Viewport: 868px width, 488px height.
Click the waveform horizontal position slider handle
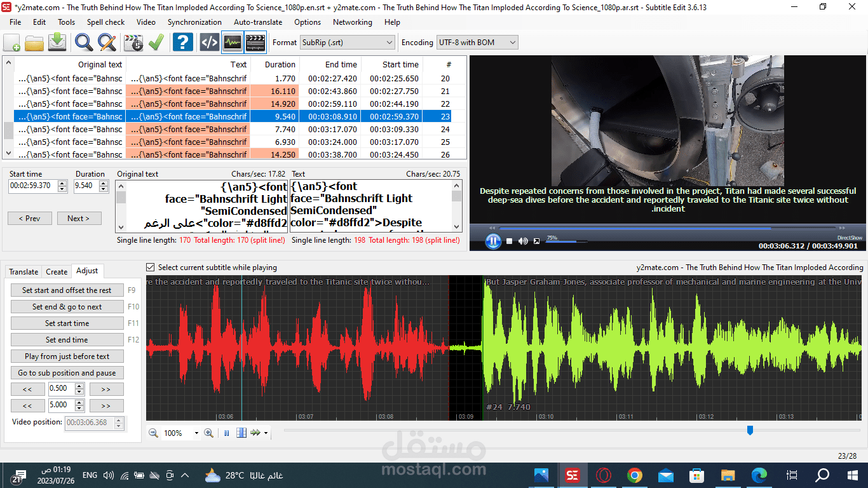(750, 430)
